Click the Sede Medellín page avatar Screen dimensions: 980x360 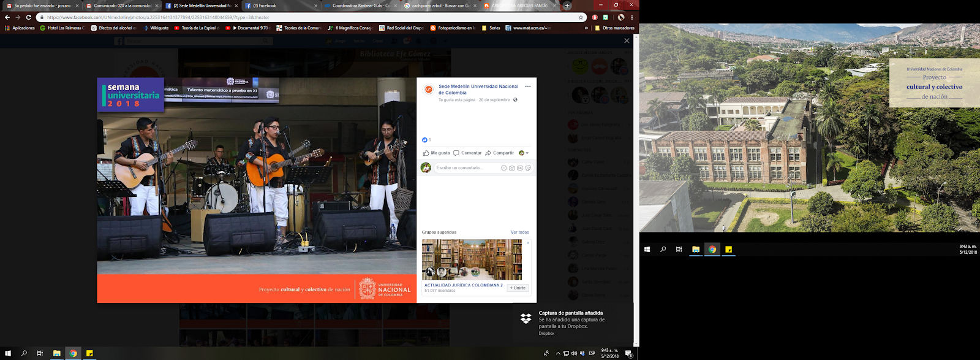[429, 90]
